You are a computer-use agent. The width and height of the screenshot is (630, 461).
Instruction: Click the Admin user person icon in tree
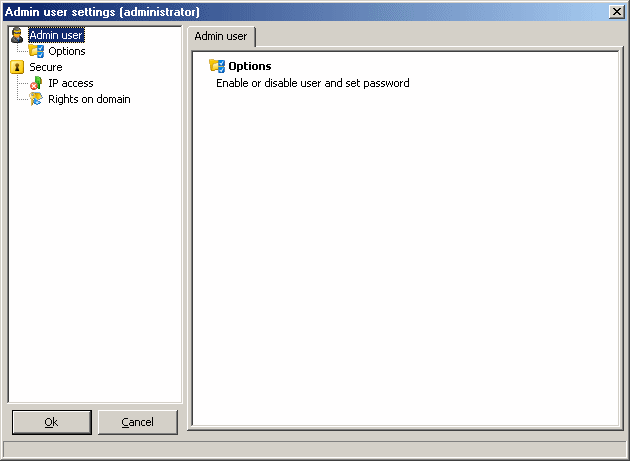point(17,35)
